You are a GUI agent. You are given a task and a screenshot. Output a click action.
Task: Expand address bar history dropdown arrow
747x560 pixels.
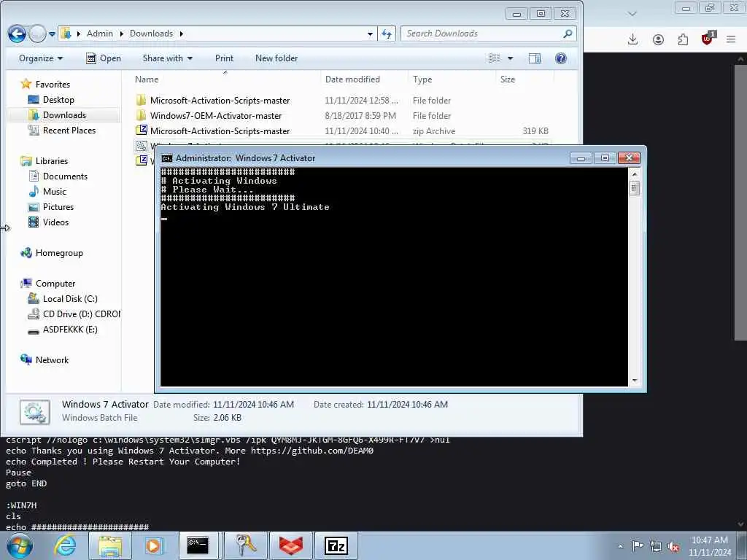tap(370, 34)
